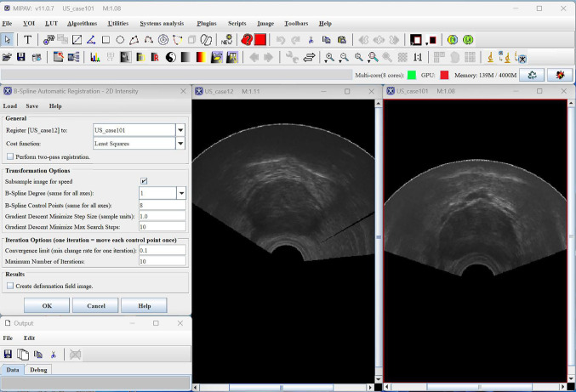Select the text annotation tool
Image resolution: width=576 pixels, height=392 pixels.
coord(28,39)
